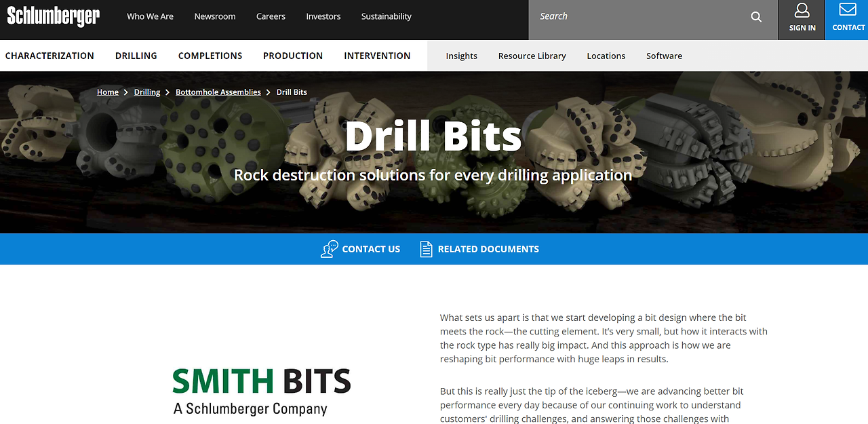The width and height of the screenshot is (868, 424).
Task: Click the Related Documents button label
Action: [x=488, y=249]
